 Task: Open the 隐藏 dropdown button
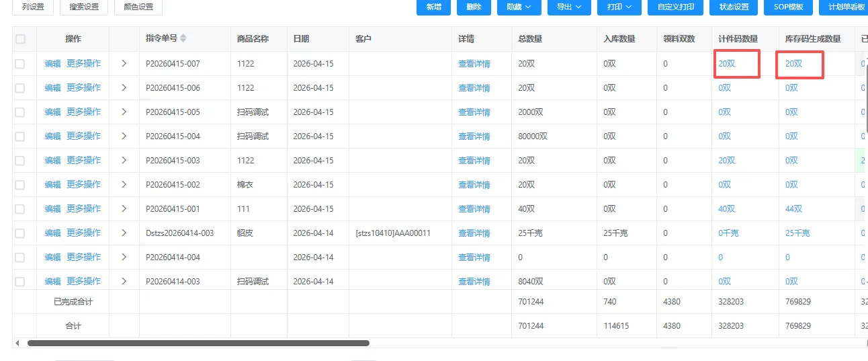point(519,7)
